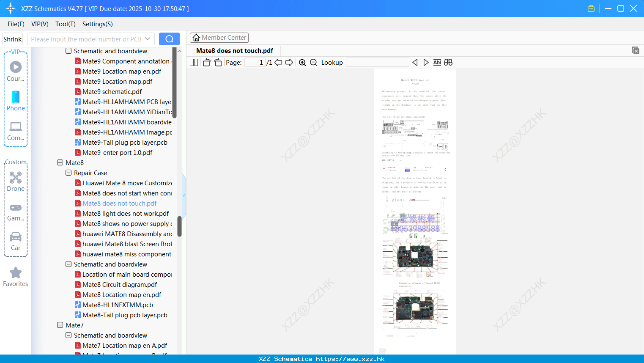Rotate the PDF counterclockwise
Viewport: 644px width, 363px height.
(206, 62)
